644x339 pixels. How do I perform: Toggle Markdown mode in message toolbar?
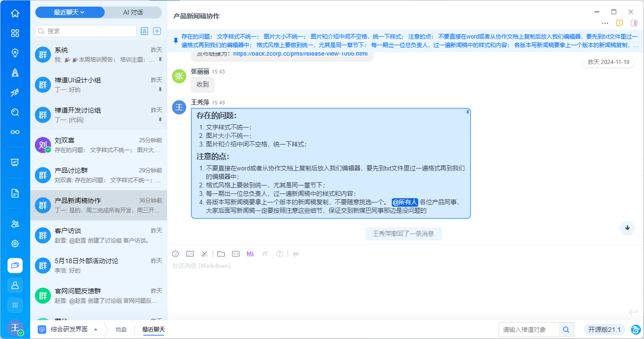click(x=250, y=254)
